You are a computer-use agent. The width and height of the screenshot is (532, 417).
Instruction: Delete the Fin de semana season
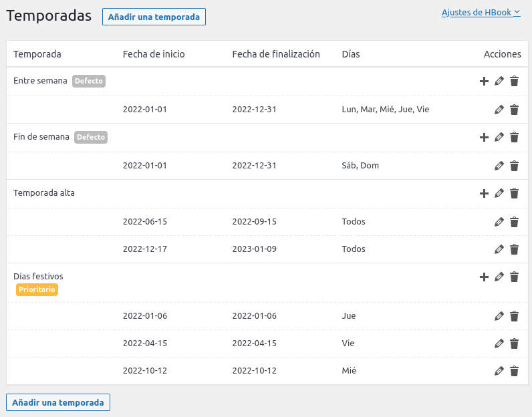coord(514,138)
